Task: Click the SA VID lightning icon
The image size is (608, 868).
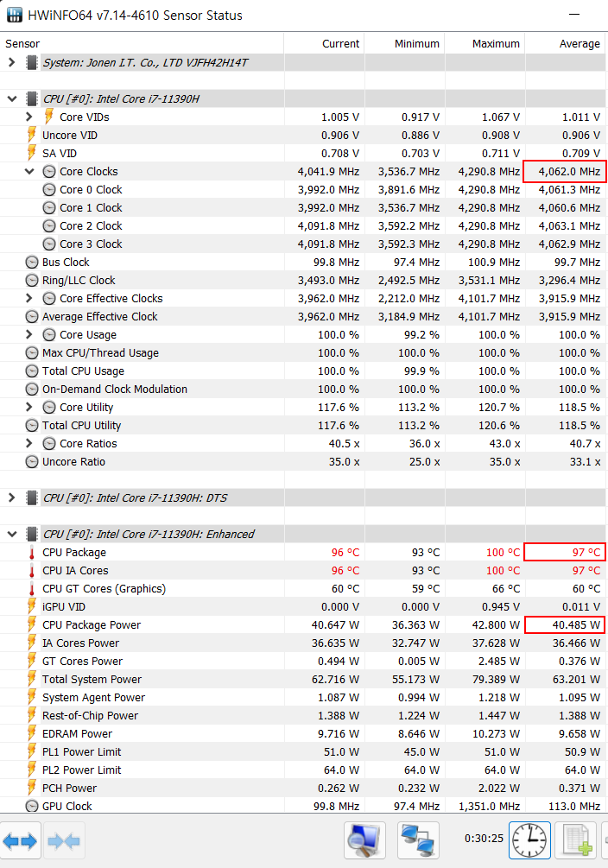Action: [32, 154]
